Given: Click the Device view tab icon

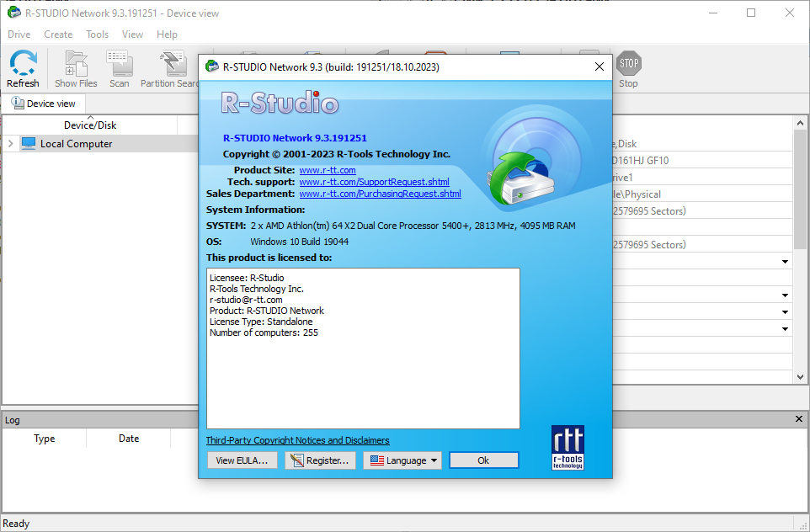Looking at the screenshot, I should coord(18,104).
